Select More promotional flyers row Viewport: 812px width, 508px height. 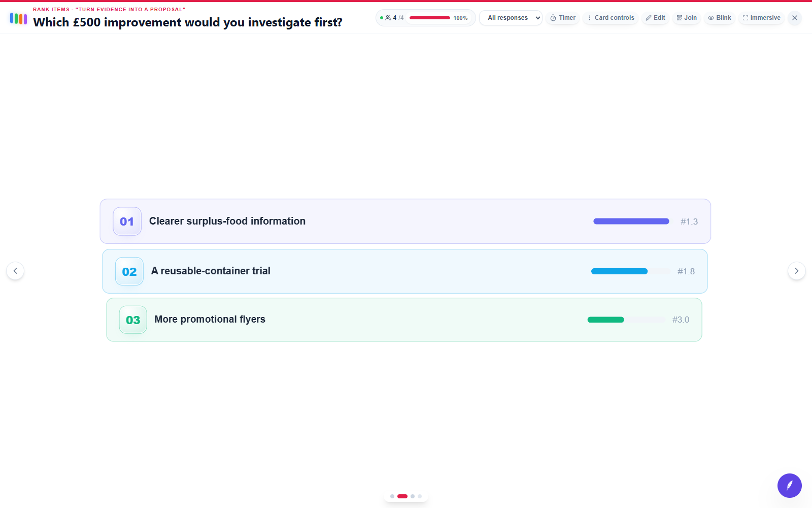tap(404, 320)
